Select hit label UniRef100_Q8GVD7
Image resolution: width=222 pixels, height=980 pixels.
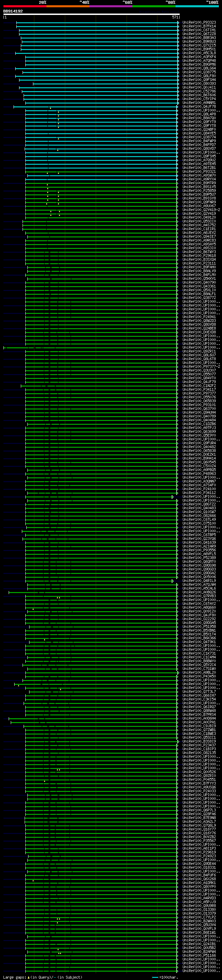tap(199, 149)
